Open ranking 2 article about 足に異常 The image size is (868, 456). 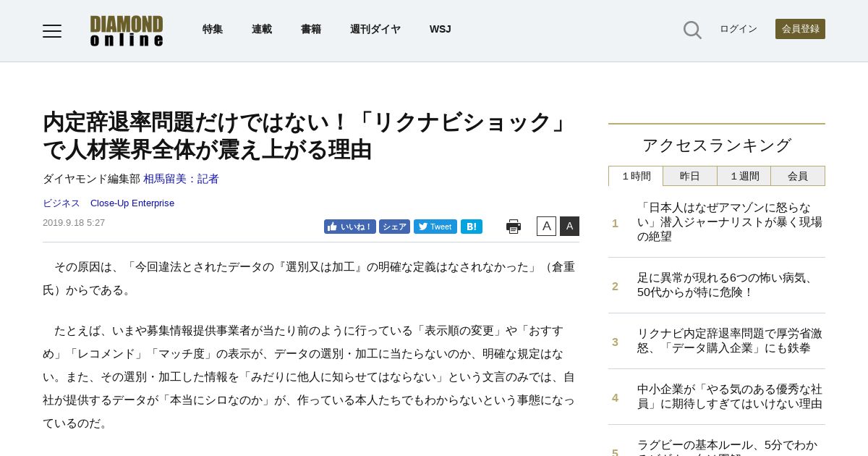pyautogui.click(x=726, y=284)
